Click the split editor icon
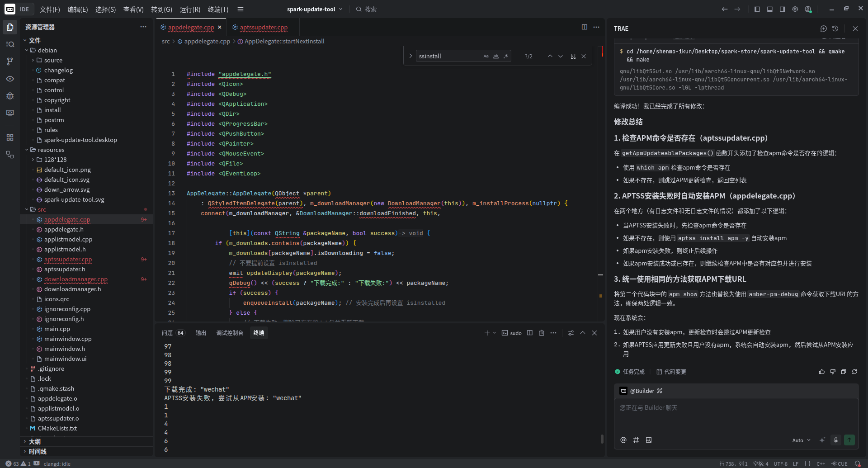The image size is (868, 468). 584,27
